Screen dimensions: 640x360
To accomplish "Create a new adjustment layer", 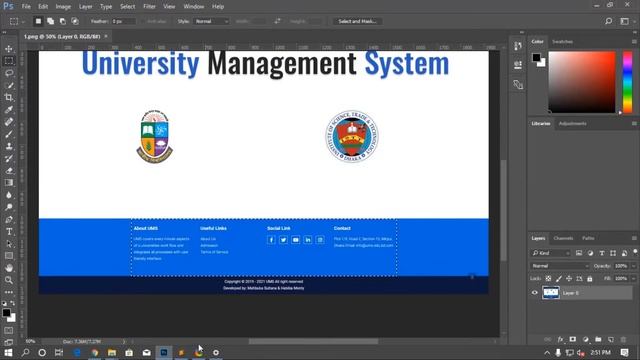I will tap(585, 339).
